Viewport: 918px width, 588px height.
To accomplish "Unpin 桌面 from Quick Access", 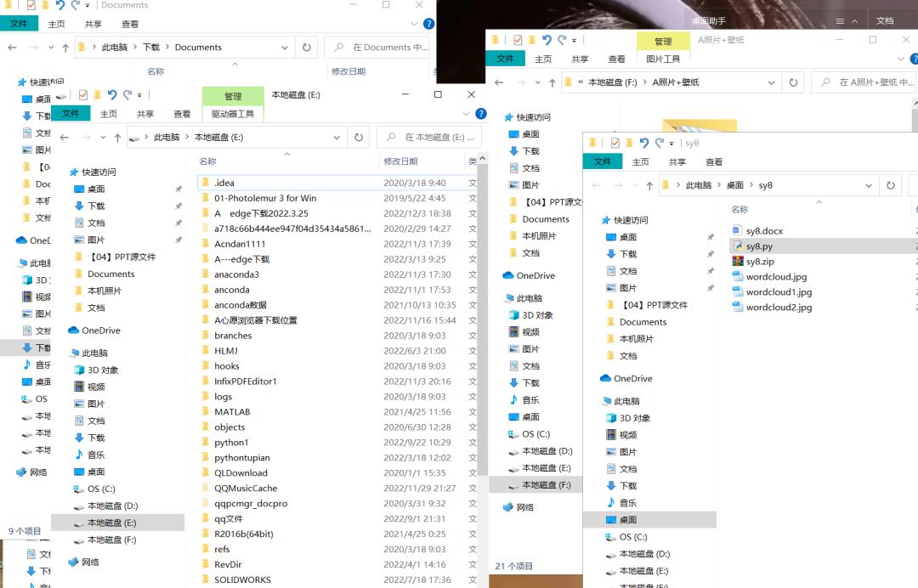I will 178,189.
